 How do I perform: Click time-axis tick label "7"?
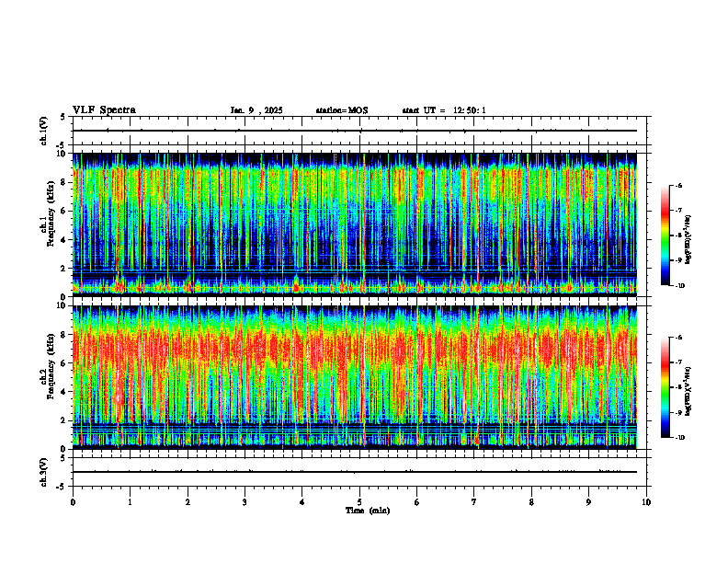tap(474, 502)
